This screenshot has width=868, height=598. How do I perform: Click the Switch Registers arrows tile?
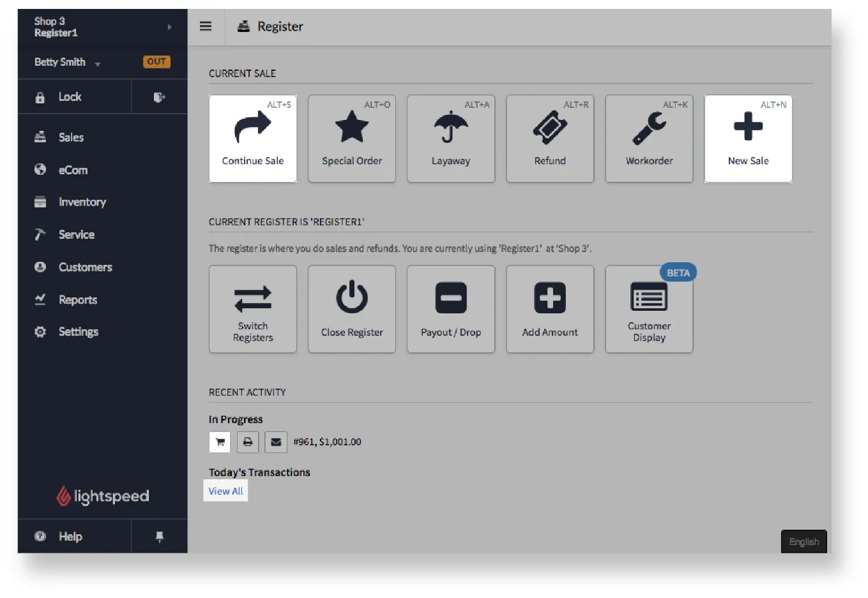pos(253,309)
